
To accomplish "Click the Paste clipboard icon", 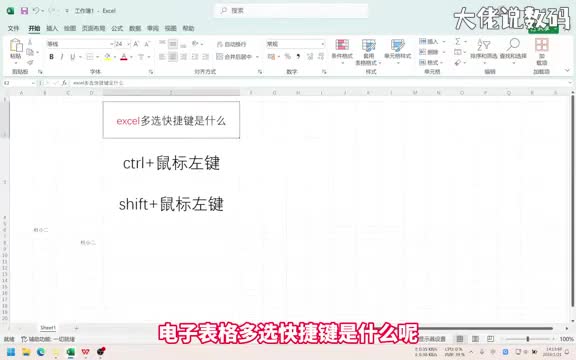I will (16, 46).
